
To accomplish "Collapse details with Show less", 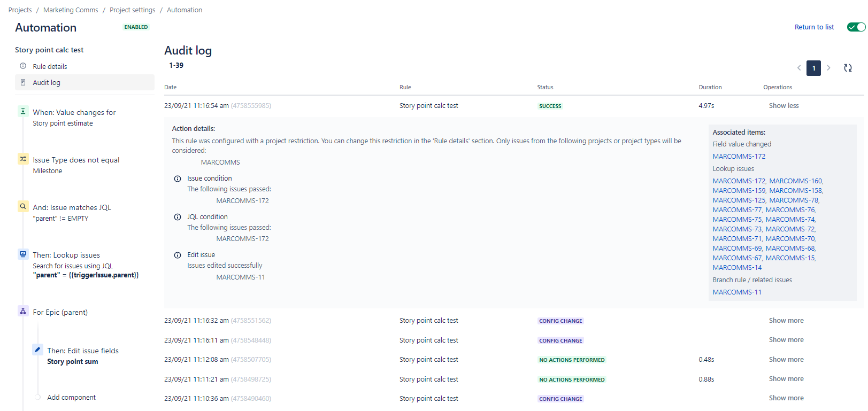I will click(783, 106).
